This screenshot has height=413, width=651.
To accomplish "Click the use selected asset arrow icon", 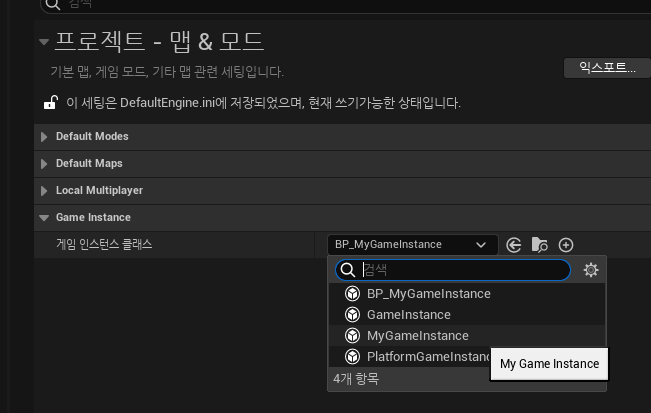I will coord(514,245).
